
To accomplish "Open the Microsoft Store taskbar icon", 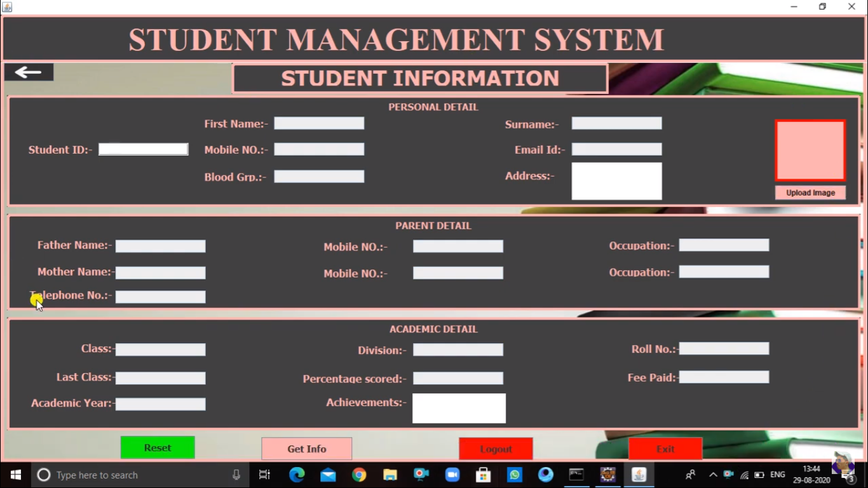I will [x=483, y=475].
